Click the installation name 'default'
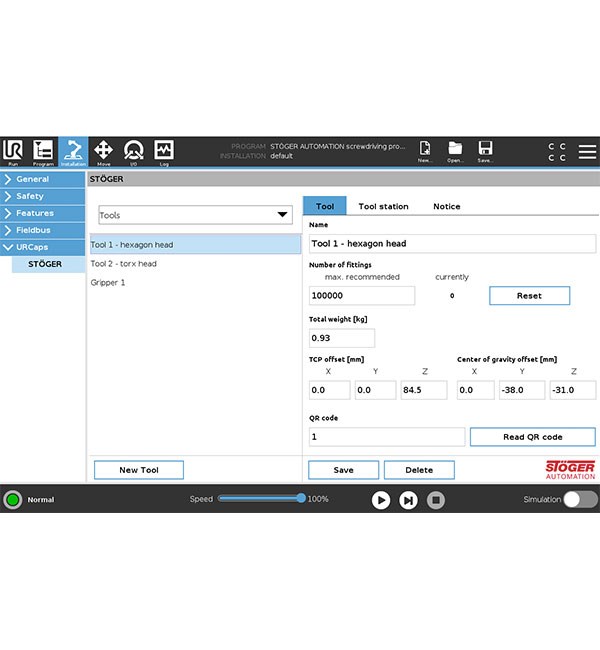Screen dimensions: 600x650 click(x=282, y=156)
